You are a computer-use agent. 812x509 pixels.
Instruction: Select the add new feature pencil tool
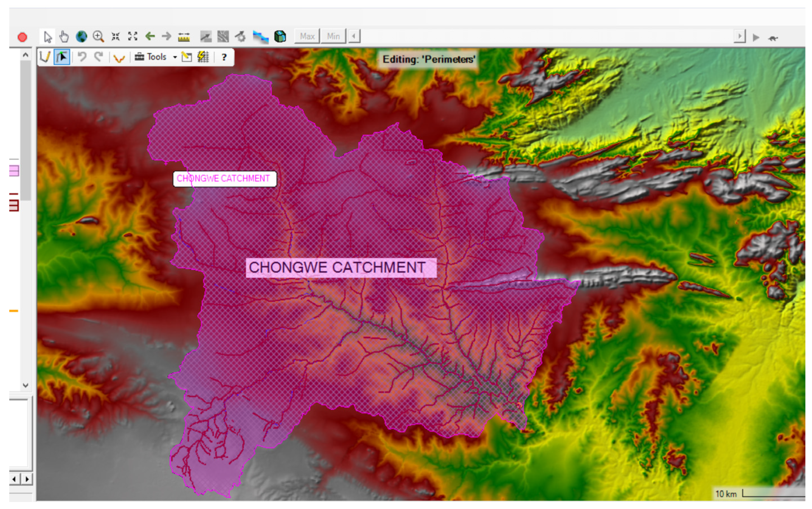pos(45,57)
